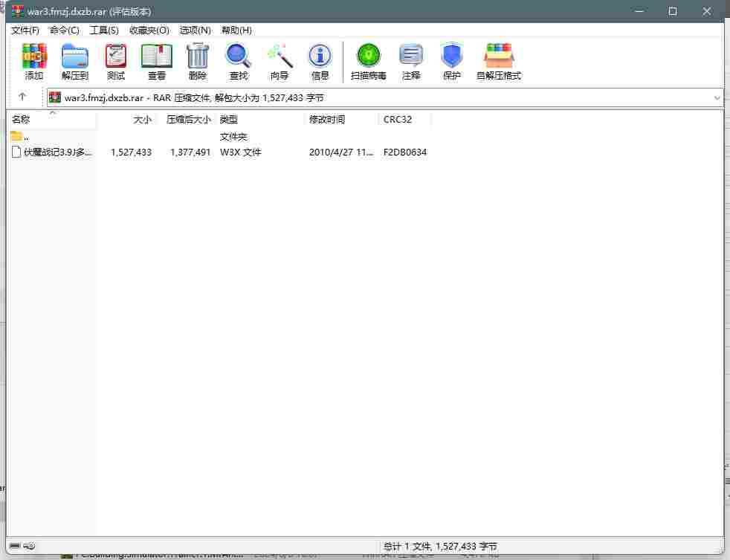Viewport: 730px width, 560px height.
Task: Maximize the WinRAR window
Action: pos(672,11)
